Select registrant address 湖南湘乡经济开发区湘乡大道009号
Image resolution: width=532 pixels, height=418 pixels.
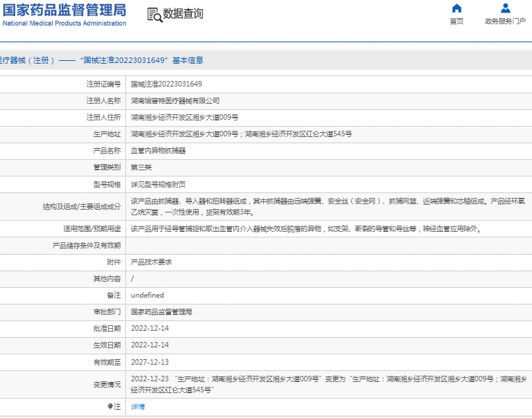pos(184,117)
